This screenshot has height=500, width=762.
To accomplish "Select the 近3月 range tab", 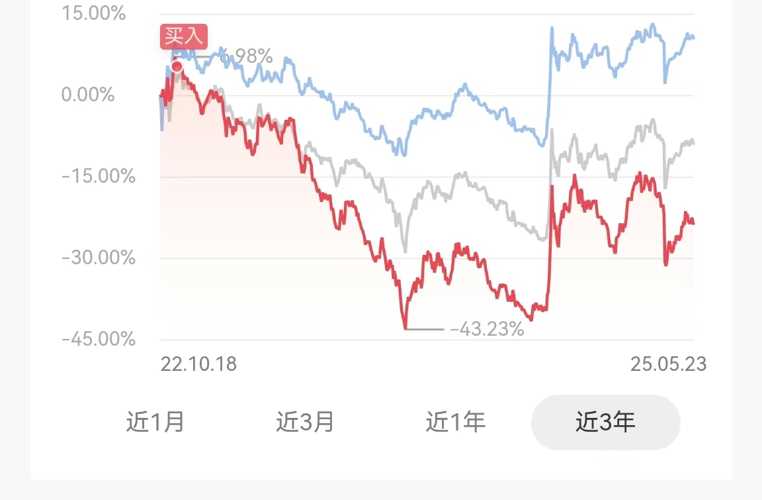I will (305, 421).
